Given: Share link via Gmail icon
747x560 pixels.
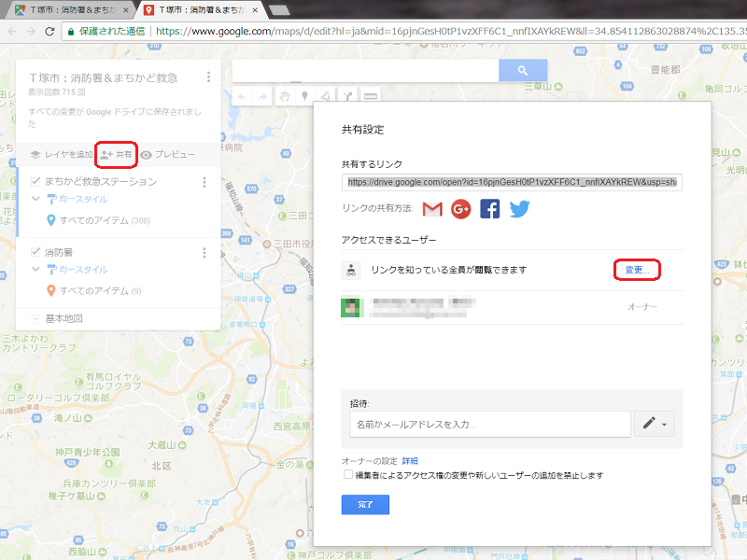Looking at the screenshot, I should pyautogui.click(x=432, y=209).
